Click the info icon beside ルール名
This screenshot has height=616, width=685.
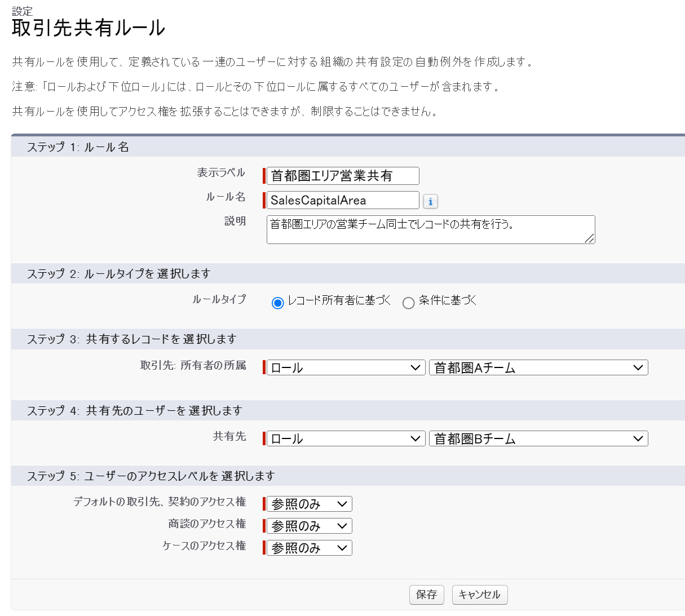pyautogui.click(x=431, y=201)
